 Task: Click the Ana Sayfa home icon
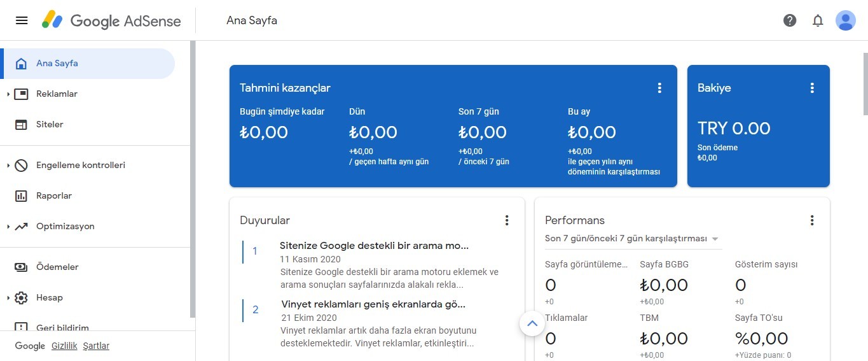(21, 64)
